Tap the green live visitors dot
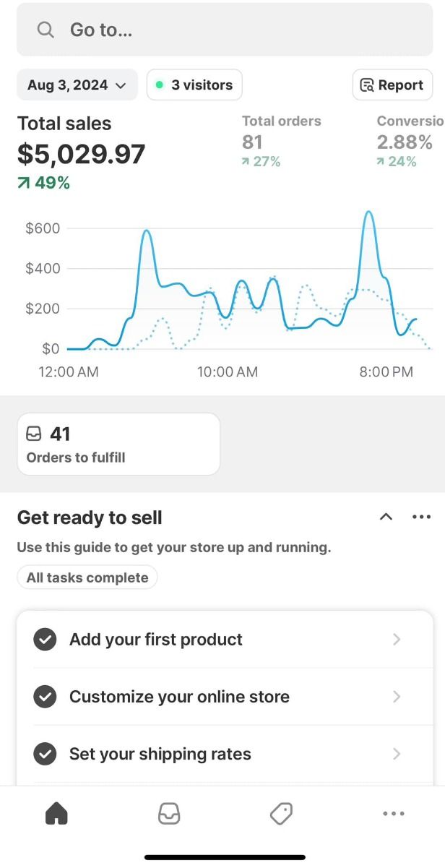This screenshot has height=868, width=445. click(159, 85)
